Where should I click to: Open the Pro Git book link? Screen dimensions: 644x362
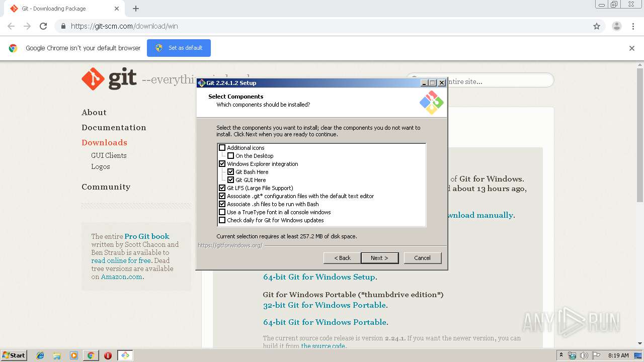pos(147,236)
